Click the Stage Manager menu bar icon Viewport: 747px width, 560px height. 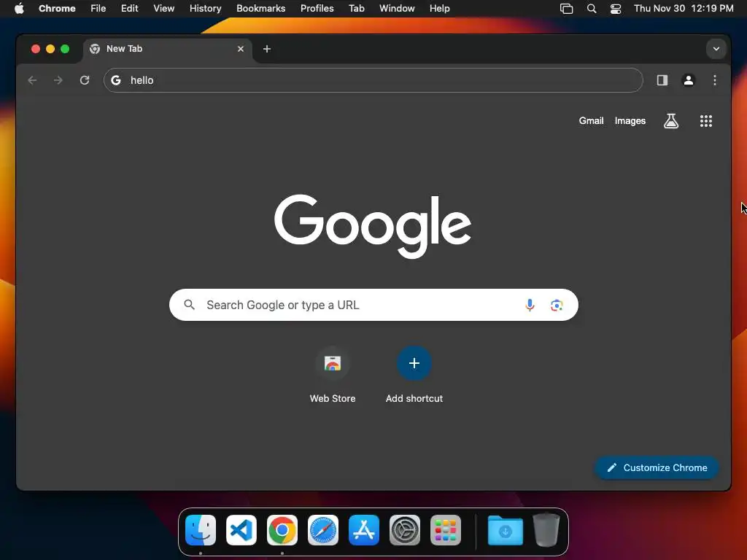(566, 9)
